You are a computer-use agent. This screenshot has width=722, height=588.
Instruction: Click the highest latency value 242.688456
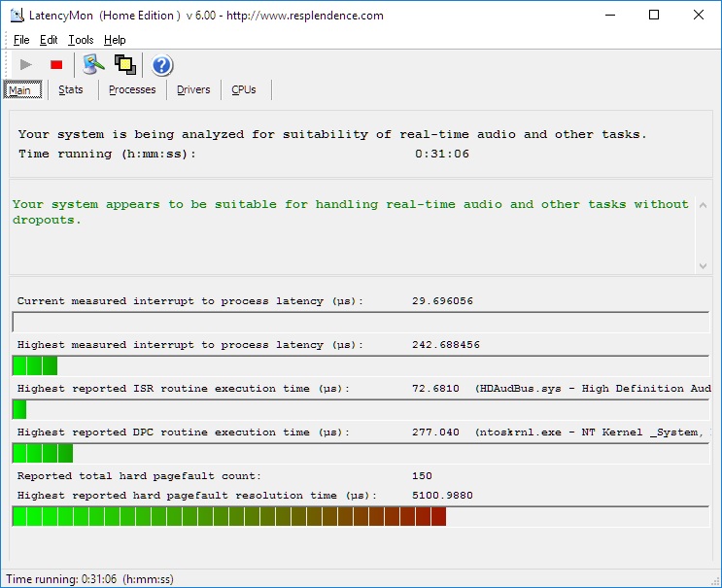coord(446,345)
